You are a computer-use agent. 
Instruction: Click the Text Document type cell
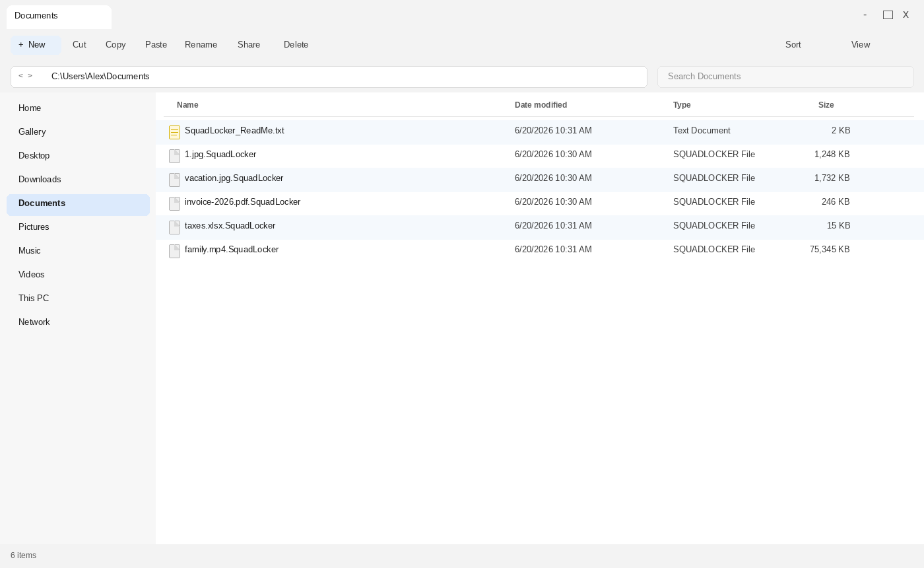pos(702,131)
